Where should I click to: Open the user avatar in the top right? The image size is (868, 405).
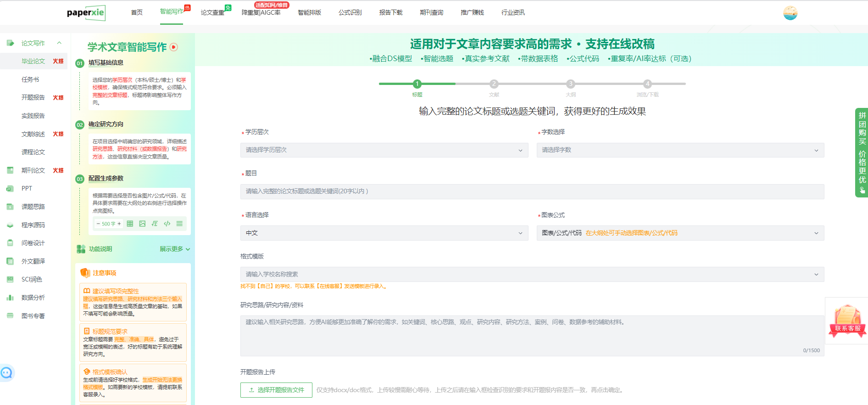(790, 13)
